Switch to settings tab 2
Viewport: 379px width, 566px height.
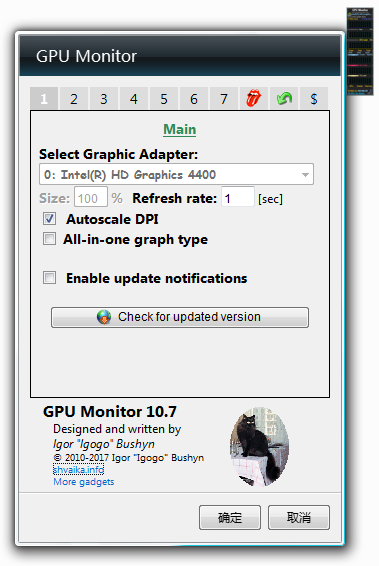coord(74,98)
